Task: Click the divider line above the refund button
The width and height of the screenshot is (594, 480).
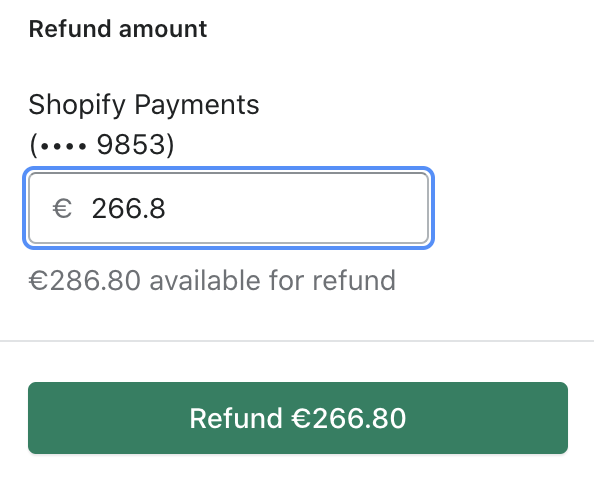Action: (297, 341)
